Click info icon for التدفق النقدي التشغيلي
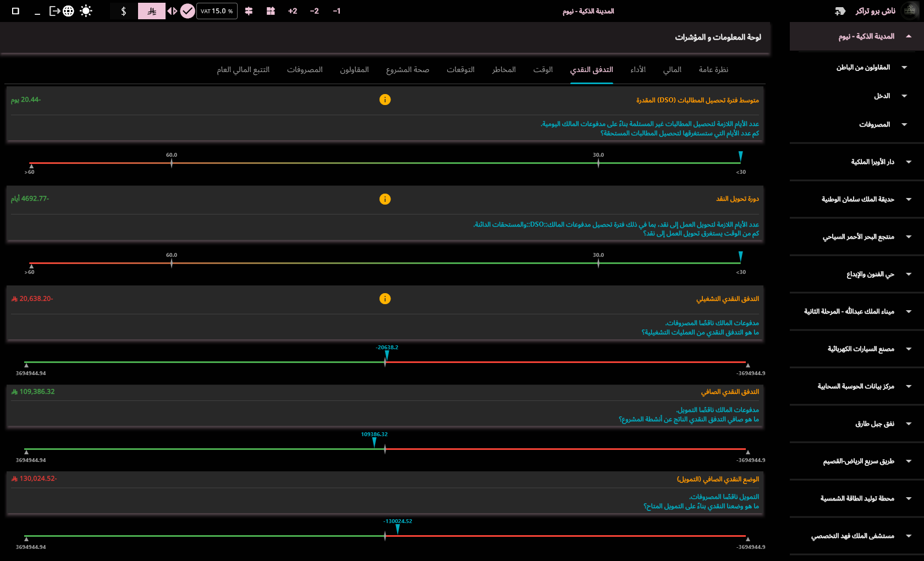 click(x=385, y=299)
